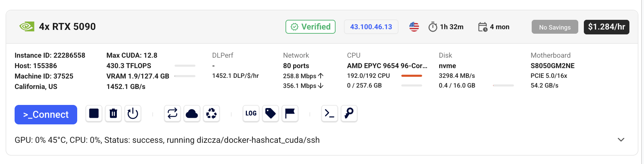644x164 pixels.
Task: Delete the instance using the trash icon
Action: (x=113, y=114)
